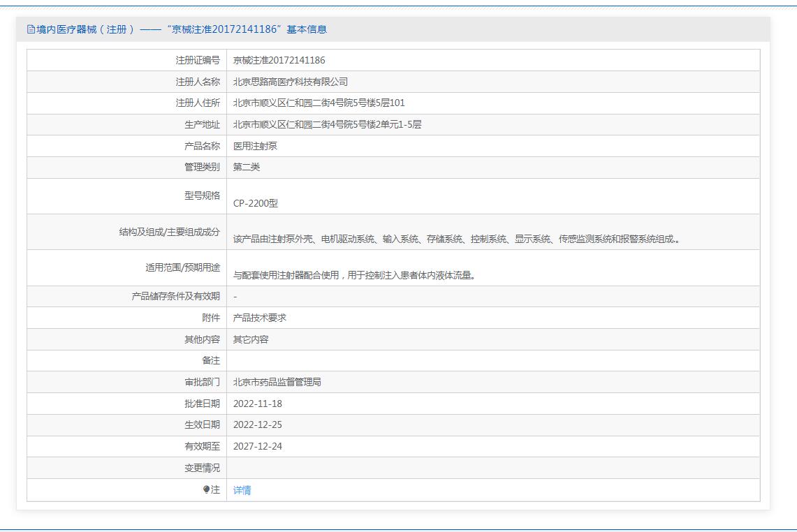
Task: Click the 审批部门 row label
Action: coord(203,382)
